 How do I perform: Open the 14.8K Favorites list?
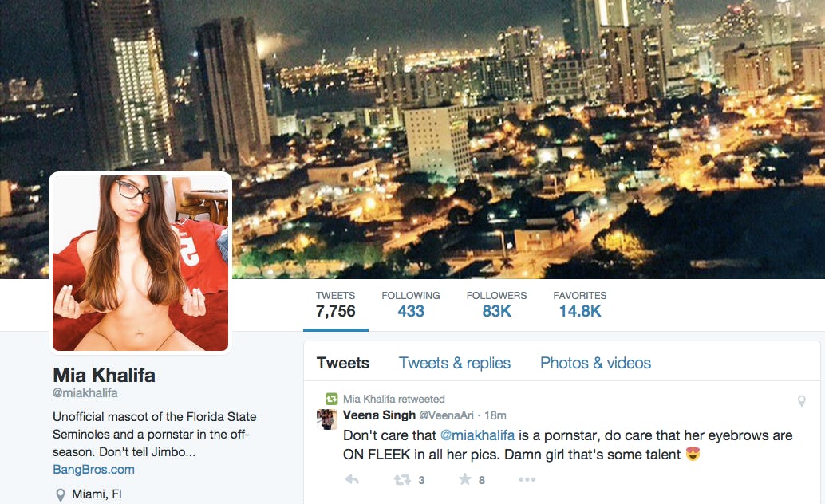(580, 305)
